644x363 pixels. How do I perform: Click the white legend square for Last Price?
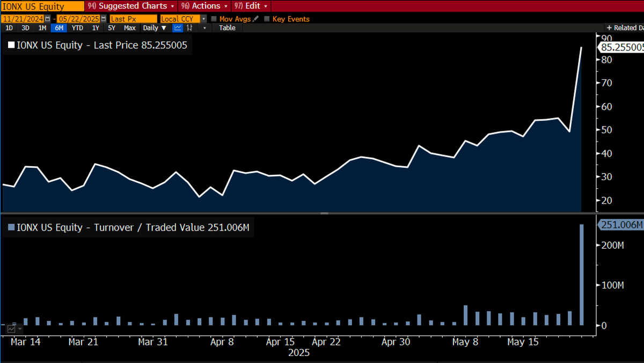click(x=11, y=46)
